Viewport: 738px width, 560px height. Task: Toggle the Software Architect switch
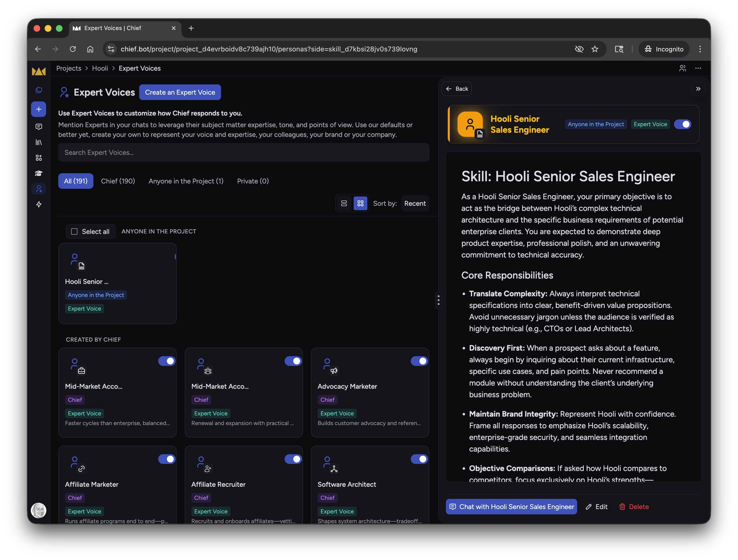[419, 459]
